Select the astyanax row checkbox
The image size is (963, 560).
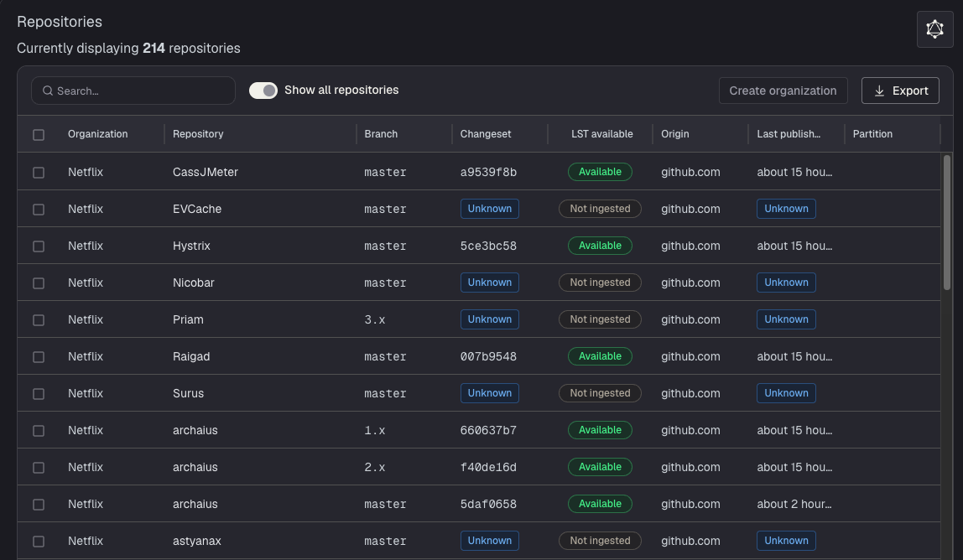coord(39,541)
